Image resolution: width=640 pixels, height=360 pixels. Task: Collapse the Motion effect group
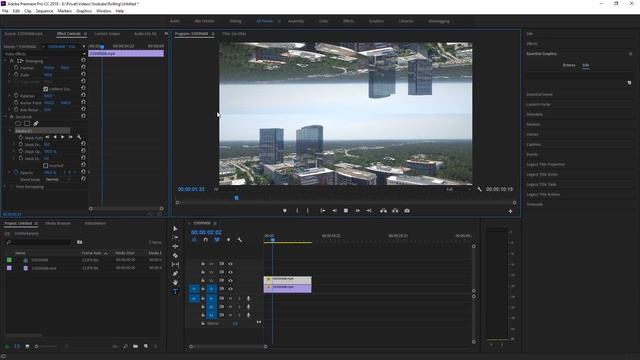[x=5, y=60]
